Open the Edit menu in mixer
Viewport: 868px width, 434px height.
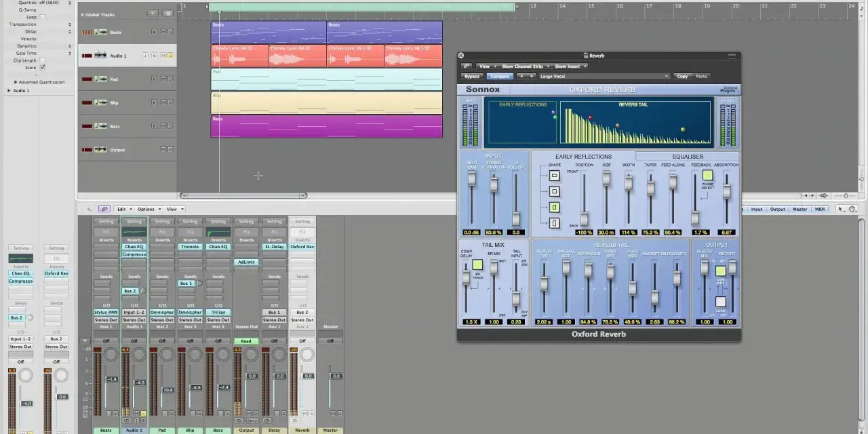[x=123, y=209]
